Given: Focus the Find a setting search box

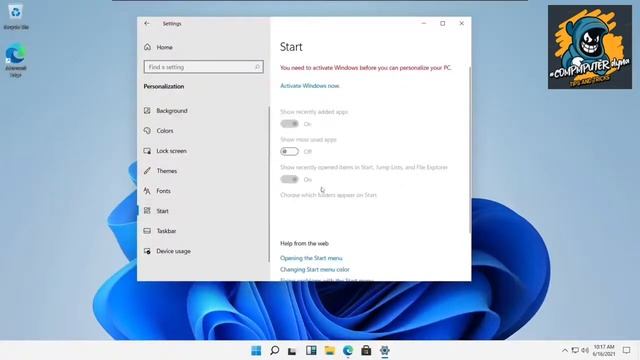Looking at the screenshot, I should pos(203,67).
